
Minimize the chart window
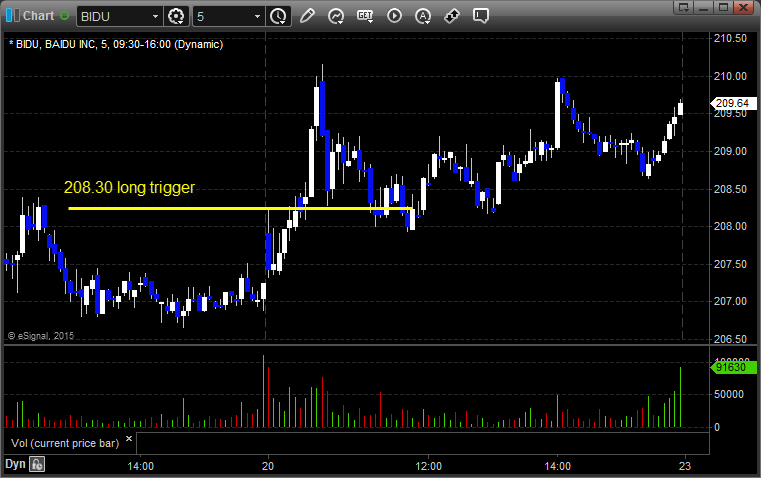tap(703, 7)
